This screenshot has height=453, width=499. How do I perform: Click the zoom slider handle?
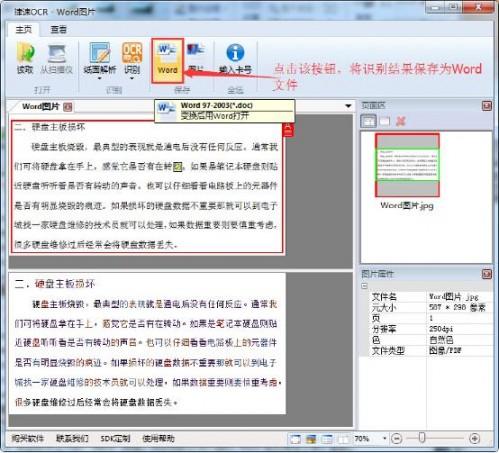tap(422, 438)
